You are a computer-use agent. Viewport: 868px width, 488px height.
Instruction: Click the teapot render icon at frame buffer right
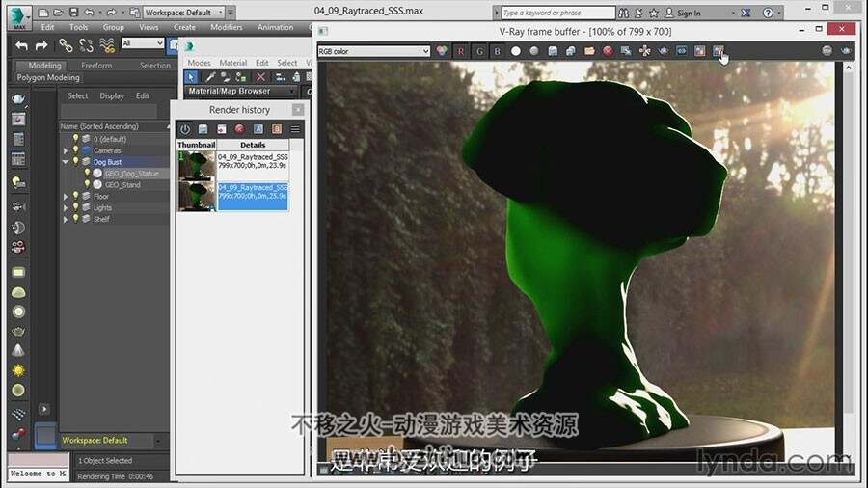point(846,51)
